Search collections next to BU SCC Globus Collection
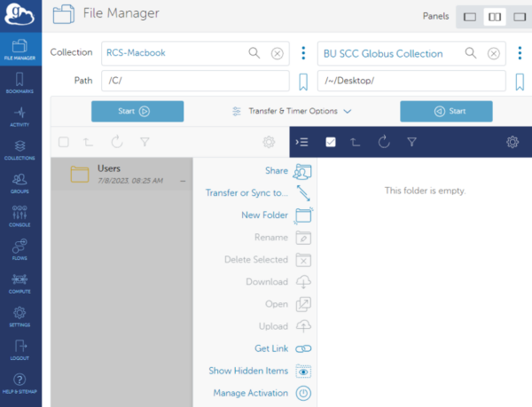The image size is (532, 407). (471, 53)
